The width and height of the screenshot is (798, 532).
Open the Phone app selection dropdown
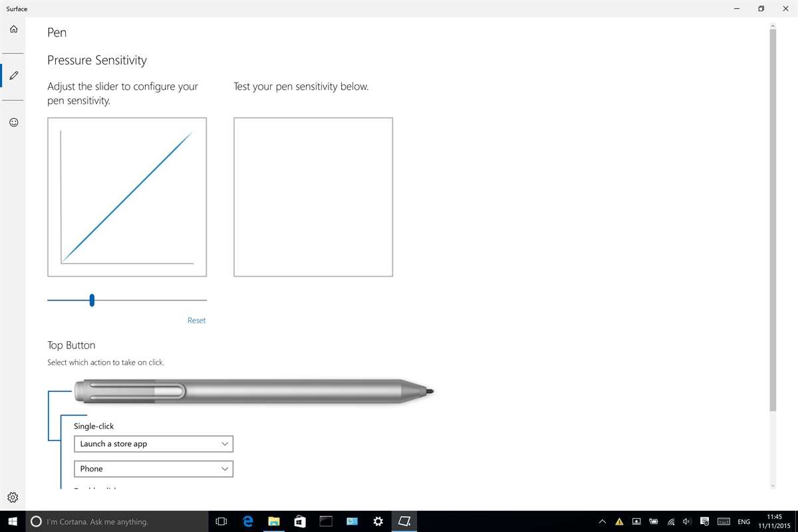153,469
